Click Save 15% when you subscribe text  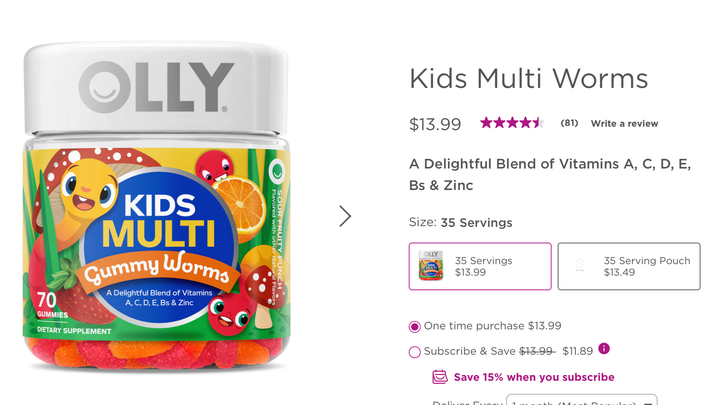534,377
